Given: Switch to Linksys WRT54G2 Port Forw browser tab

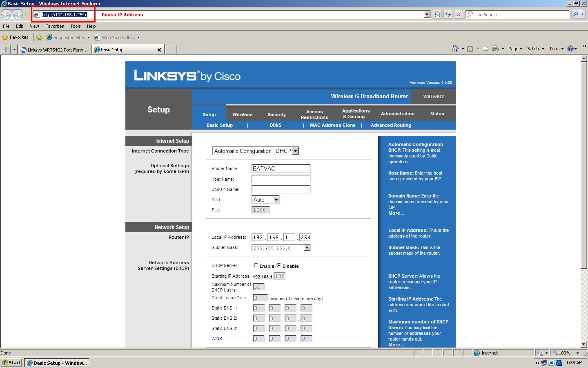Looking at the screenshot, I should [x=55, y=50].
